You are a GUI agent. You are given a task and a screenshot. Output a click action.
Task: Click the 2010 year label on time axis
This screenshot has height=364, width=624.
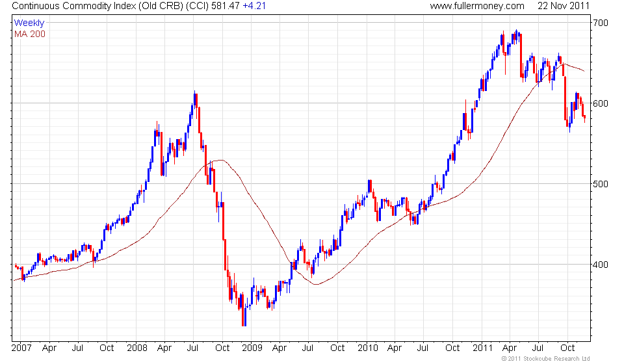[367, 348]
